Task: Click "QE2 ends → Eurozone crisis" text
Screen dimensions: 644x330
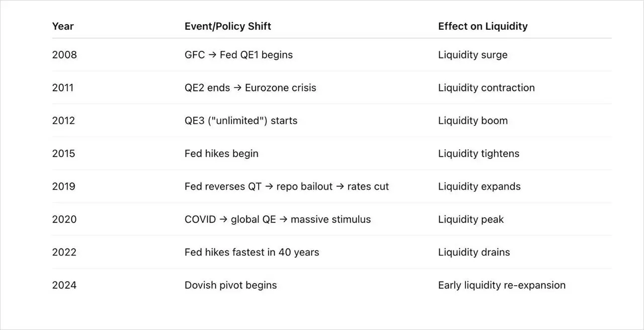Action: 250,88
